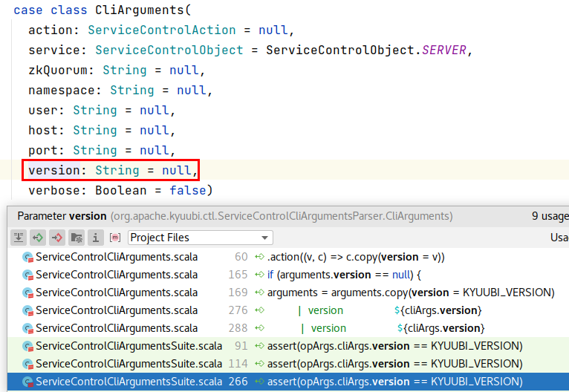
Task: Click the 'false' default value of verbose
Action: coord(188,190)
